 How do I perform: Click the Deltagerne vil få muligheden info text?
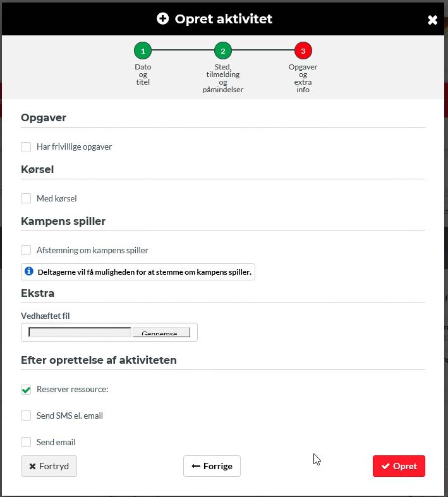tap(145, 272)
